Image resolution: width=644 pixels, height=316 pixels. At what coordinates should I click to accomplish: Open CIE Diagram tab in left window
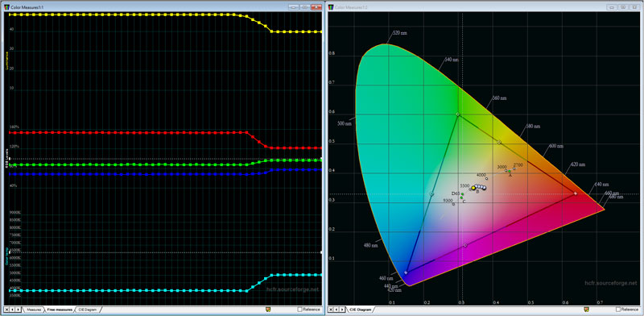click(x=89, y=309)
